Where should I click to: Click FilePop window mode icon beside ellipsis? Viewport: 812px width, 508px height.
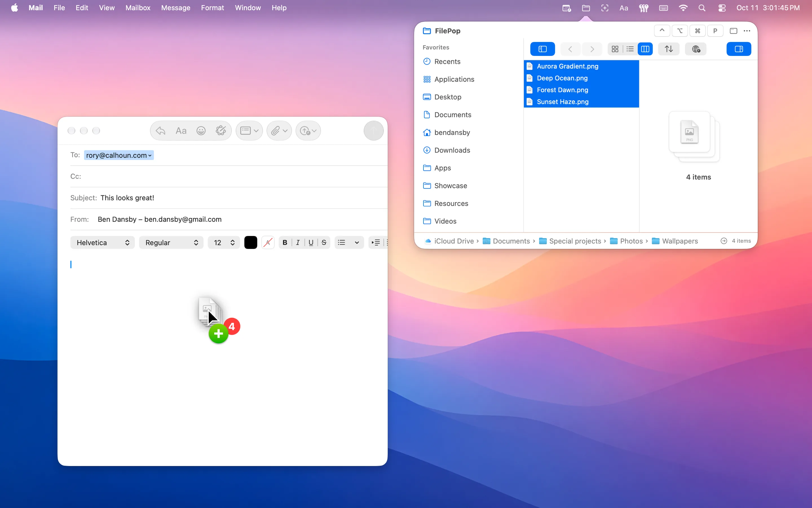pyautogui.click(x=733, y=31)
